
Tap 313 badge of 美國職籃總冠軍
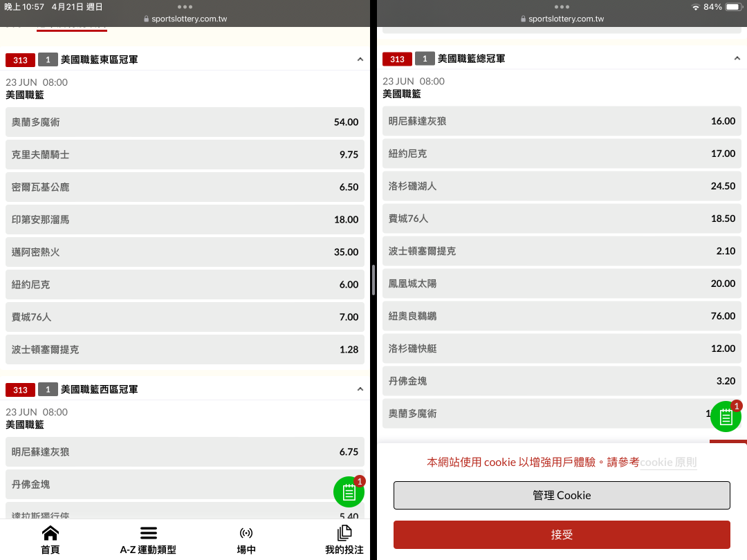397,59
